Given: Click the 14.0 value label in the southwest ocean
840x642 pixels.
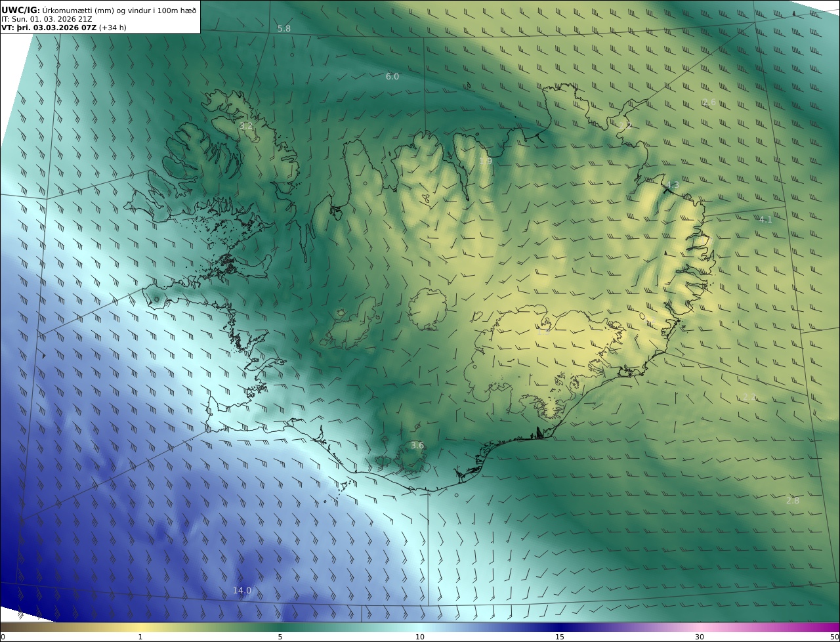Looking at the screenshot, I should [242, 591].
